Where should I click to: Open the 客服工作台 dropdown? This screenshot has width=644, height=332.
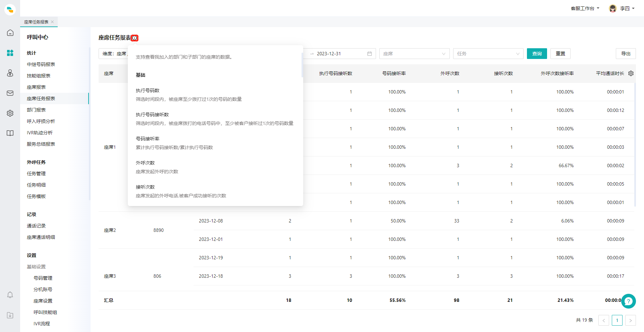coord(585,8)
